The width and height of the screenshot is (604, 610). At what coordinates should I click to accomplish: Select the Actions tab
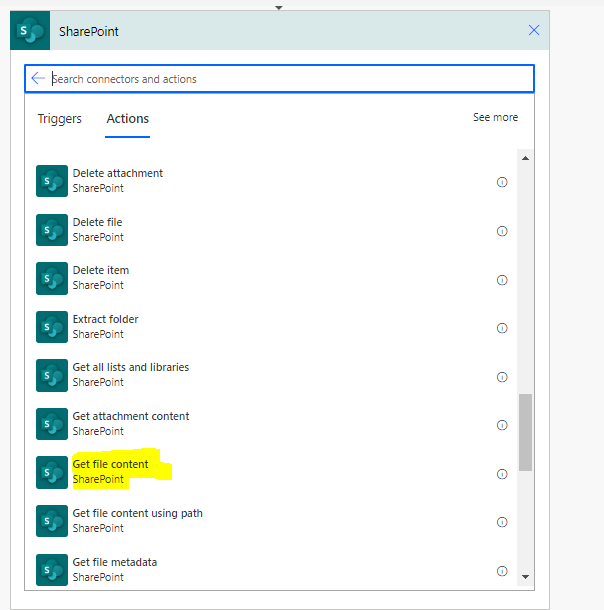click(x=128, y=119)
